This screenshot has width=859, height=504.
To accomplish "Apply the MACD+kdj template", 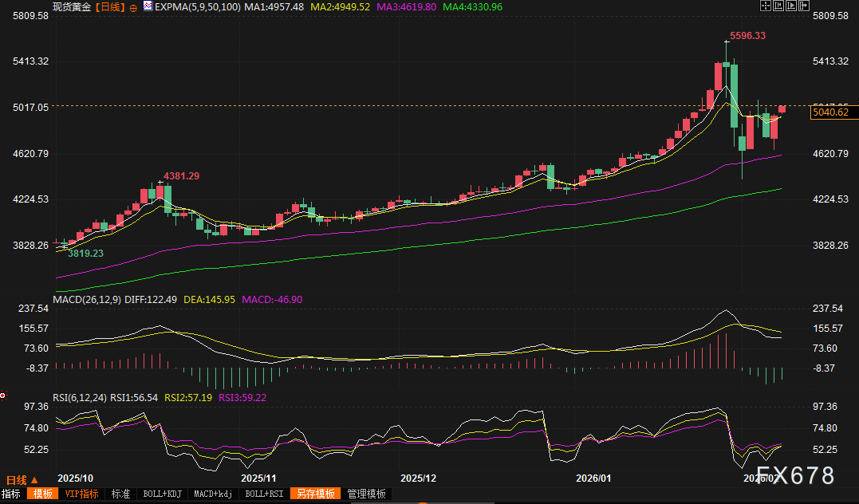I will click(214, 494).
